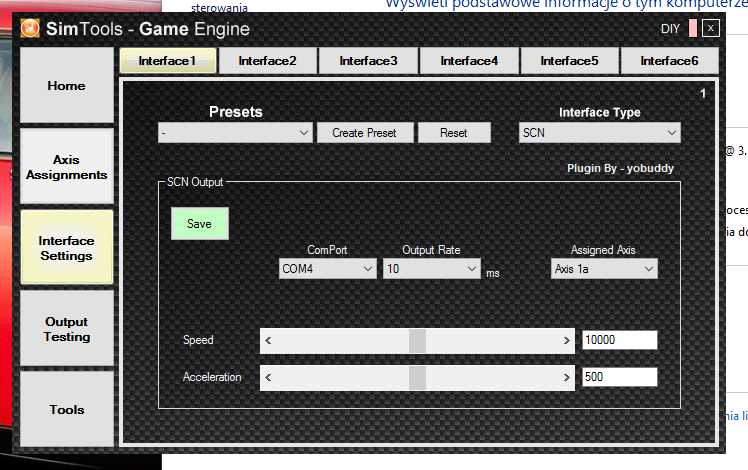Expand the Assigned Axis dropdown

[x=604, y=269]
